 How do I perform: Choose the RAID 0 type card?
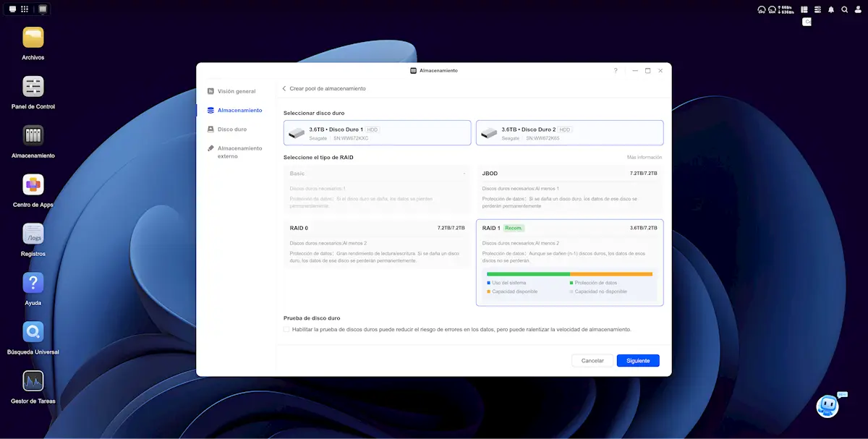[377, 244]
